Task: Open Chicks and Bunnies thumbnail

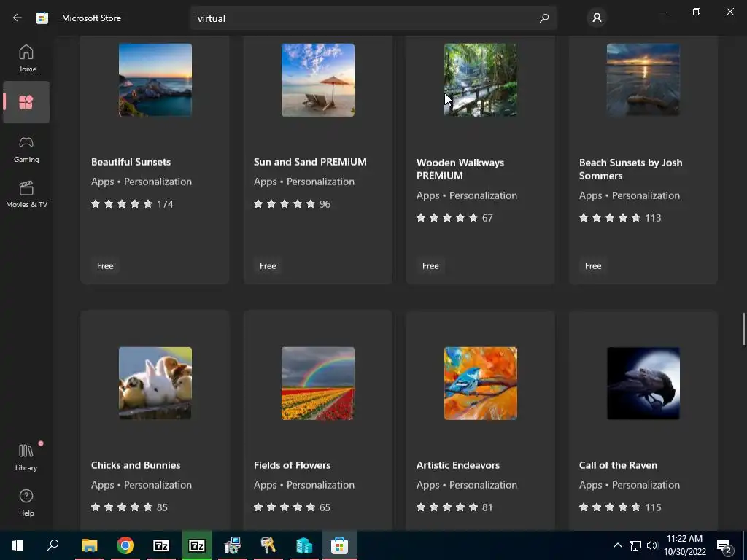Action: click(x=155, y=384)
